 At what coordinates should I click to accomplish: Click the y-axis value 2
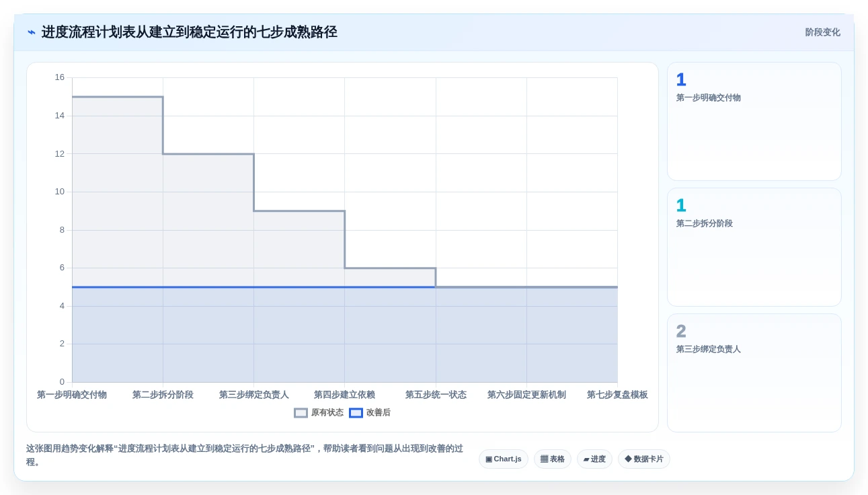pos(62,344)
